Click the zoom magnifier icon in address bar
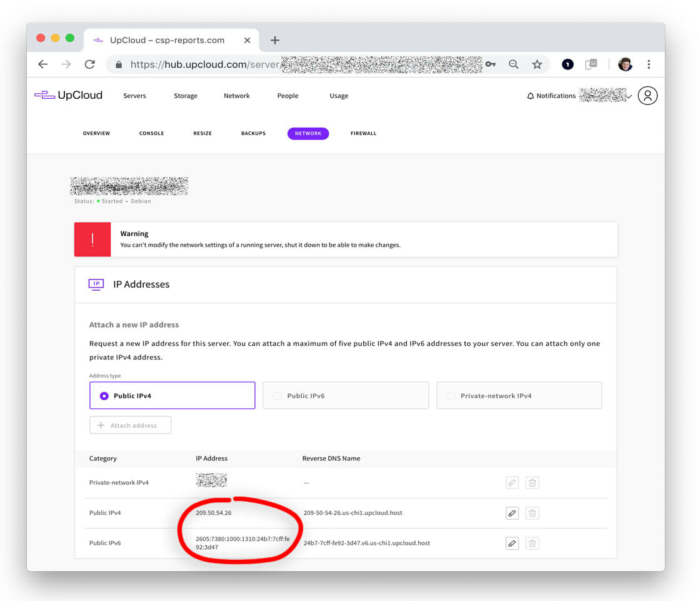This screenshot has height=601, width=700. point(514,64)
